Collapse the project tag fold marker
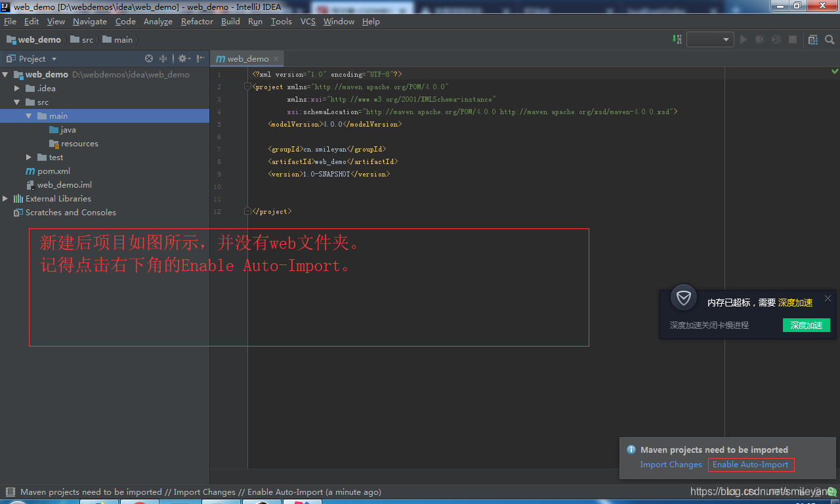 click(247, 87)
